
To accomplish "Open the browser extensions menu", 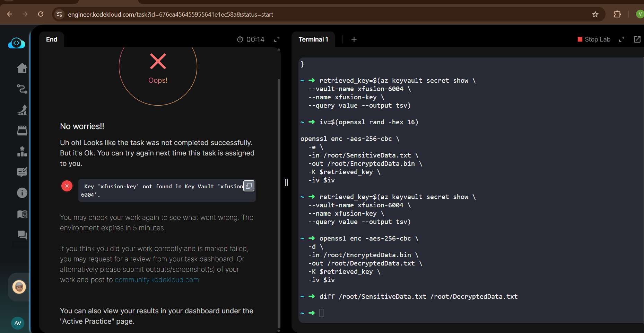I will tap(617, 14).
